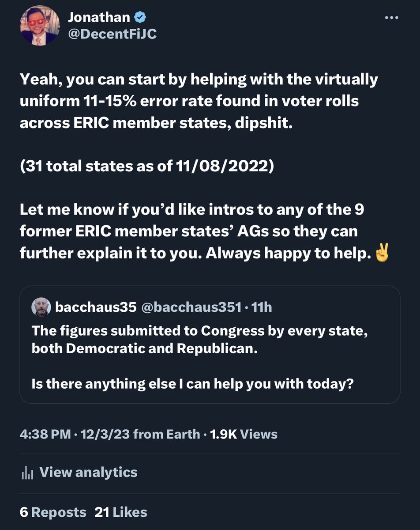Click the 'from Earth' location text
The image size is (420, 530).
pos(166,434)
